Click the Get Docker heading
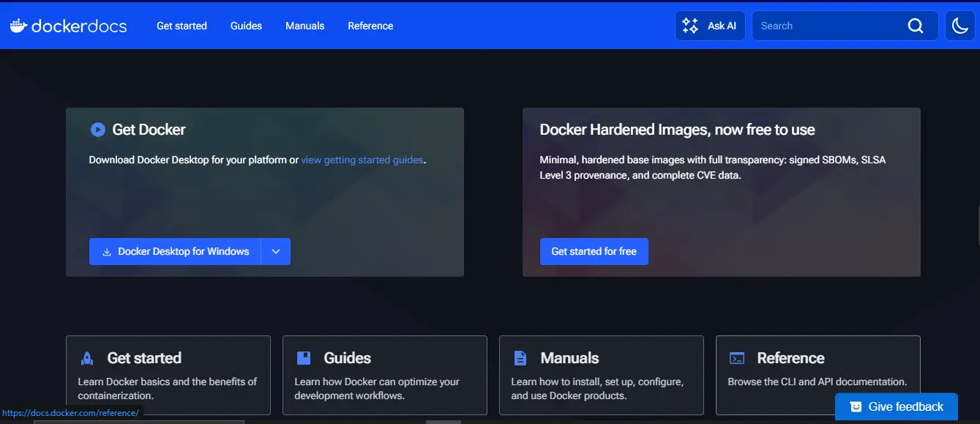This screenshot has width=980, height=424. coord(149,130)
